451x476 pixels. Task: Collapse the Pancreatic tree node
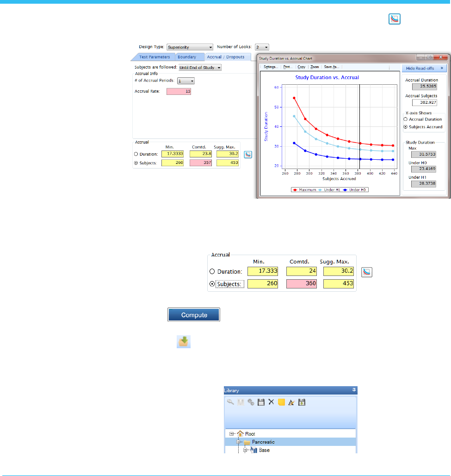(238, 442)
